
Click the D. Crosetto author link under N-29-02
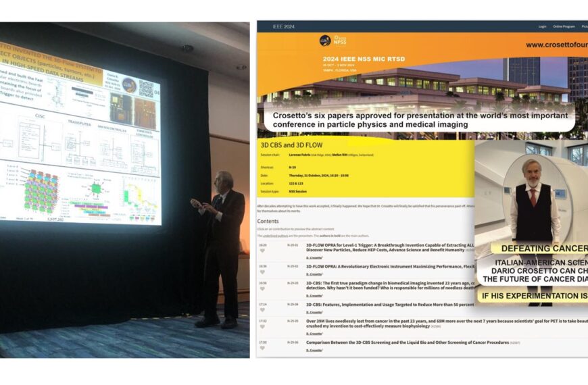(x=314, y=274)
